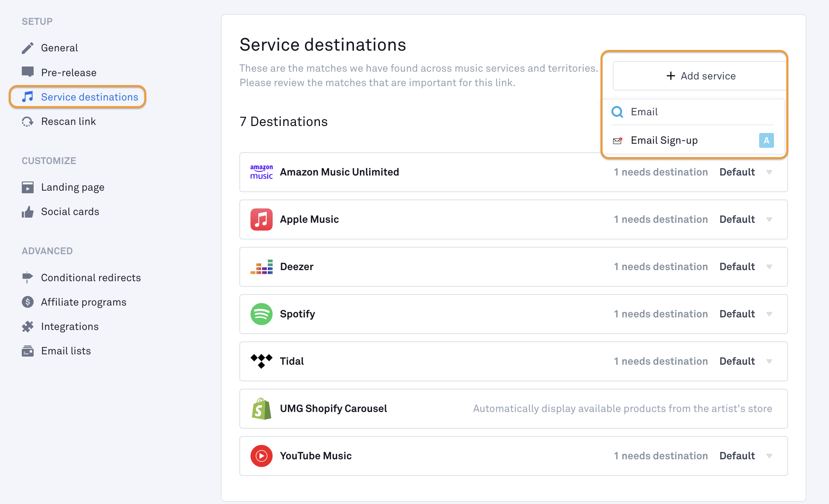Click the Spotify logo icon
This screenshot has width=829, height=504.
[262, 314]
